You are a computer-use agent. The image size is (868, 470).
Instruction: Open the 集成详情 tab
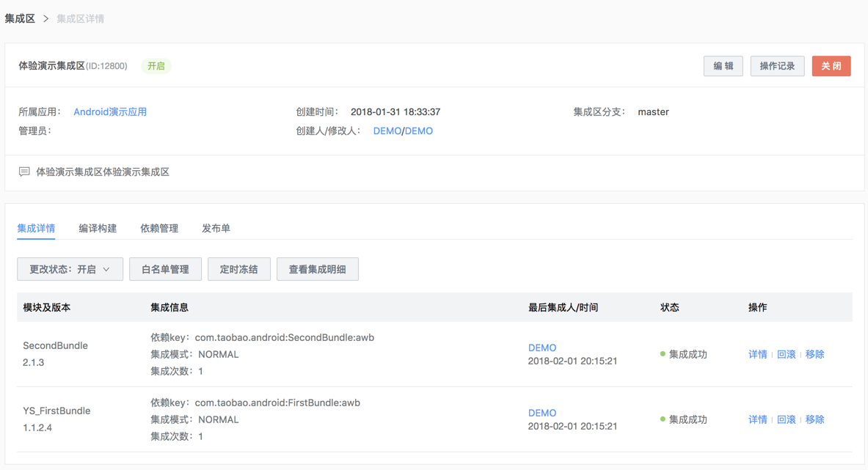tap(36, 228)
